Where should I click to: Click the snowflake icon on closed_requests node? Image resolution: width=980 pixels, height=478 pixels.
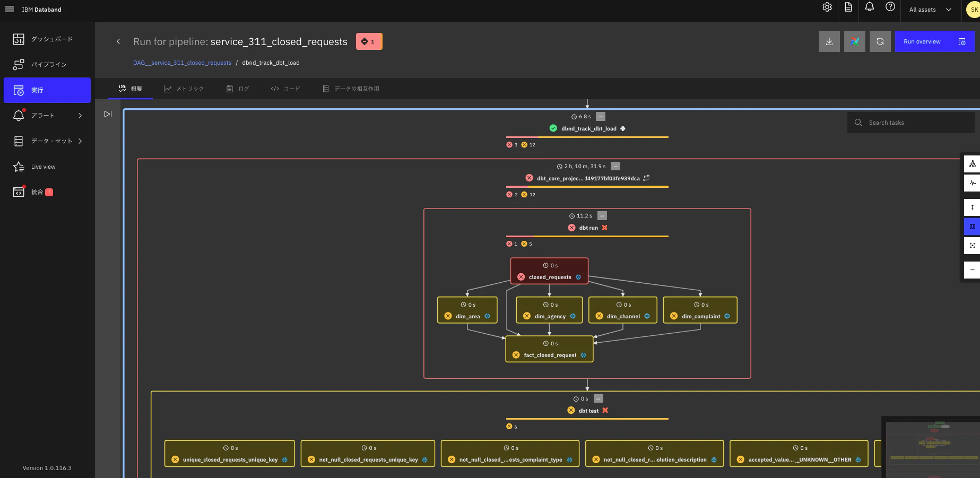(x=578, y=277)
